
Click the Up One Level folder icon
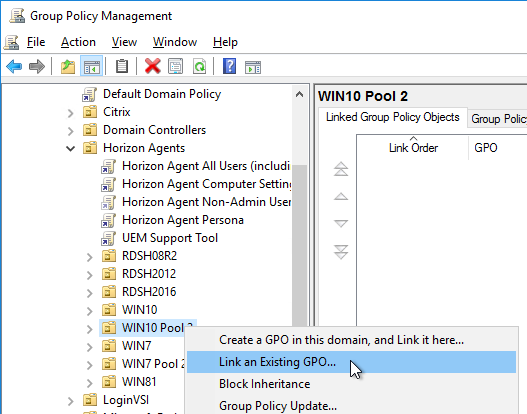(68, 66)
